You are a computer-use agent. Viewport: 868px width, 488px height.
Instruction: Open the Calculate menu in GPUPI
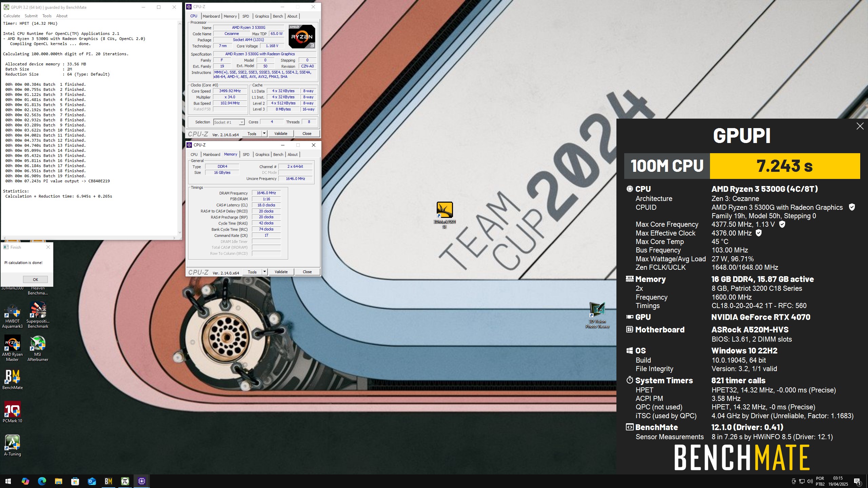tap(12, 16)
